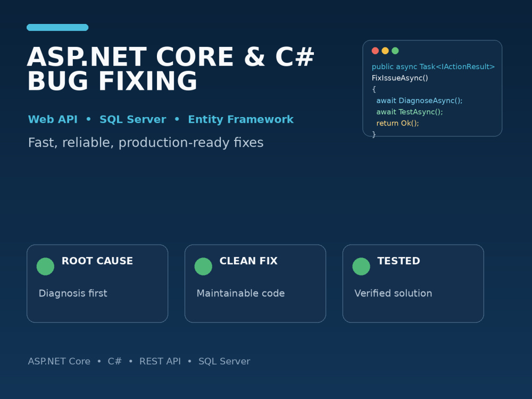Image resolution: width=532 pixels, height=399 pixels.
Task: Click the green circle beside TESTED
Action: pos(361,267)
